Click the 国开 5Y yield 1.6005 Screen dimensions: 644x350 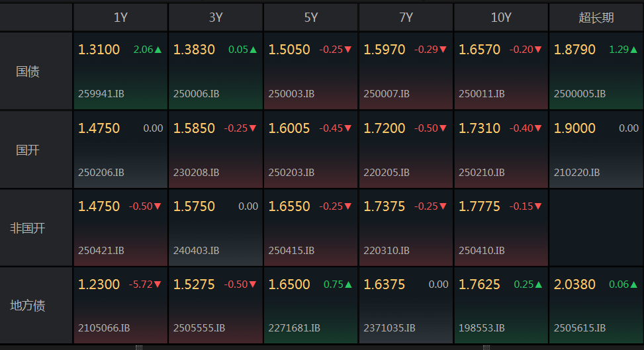coord(289,128)
